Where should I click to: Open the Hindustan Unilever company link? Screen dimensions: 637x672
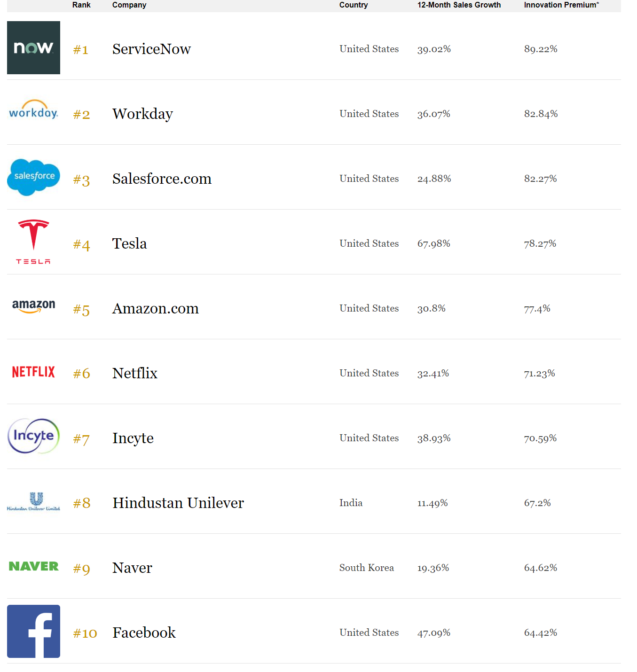[x=178, y=503]
